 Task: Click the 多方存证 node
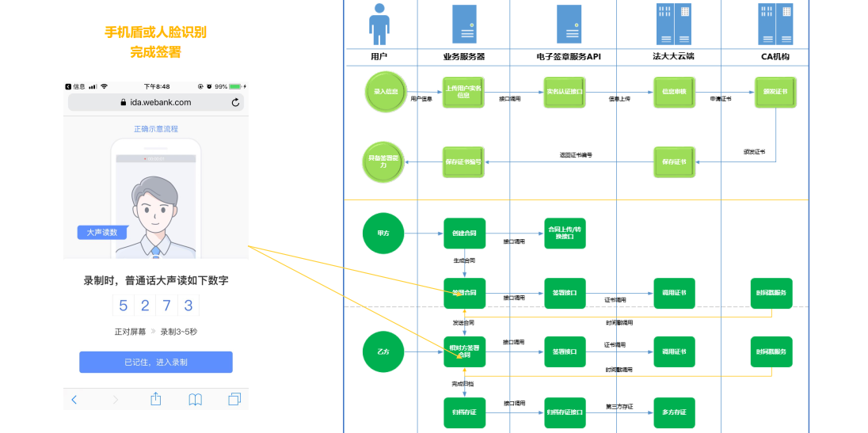click(674, 412)
